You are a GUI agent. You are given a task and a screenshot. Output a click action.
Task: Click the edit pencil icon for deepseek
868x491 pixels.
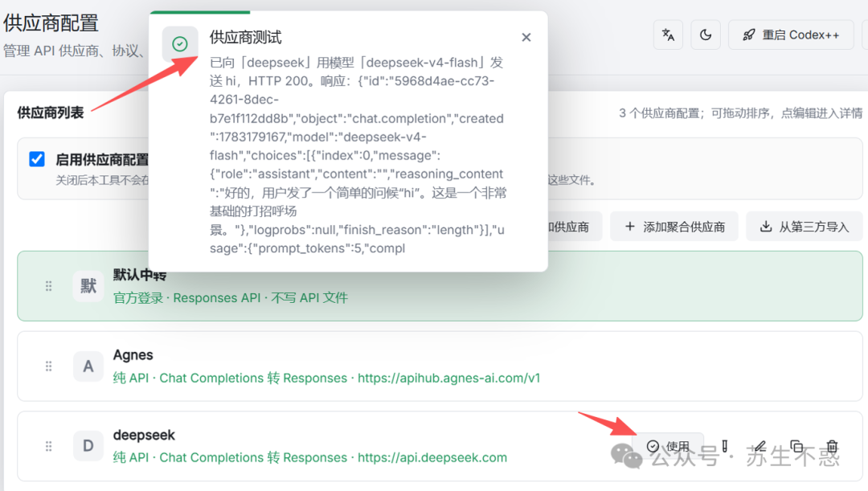click(x=759, y=446)
